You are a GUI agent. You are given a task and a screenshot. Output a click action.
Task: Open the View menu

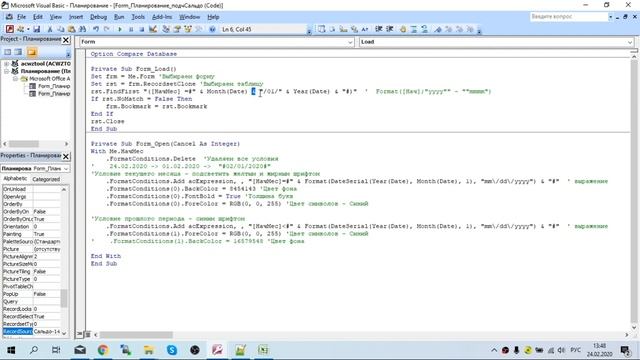tap(56, 17)
